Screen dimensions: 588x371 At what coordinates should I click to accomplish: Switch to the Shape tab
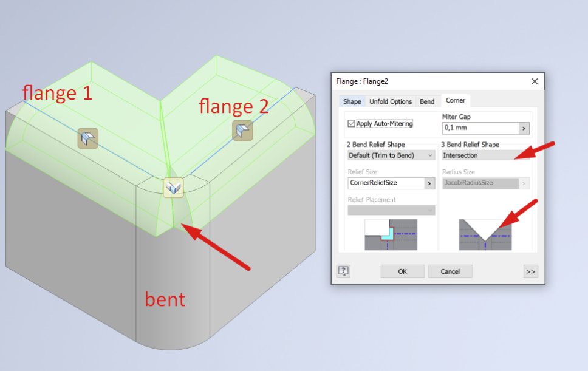tap(352, 101)
